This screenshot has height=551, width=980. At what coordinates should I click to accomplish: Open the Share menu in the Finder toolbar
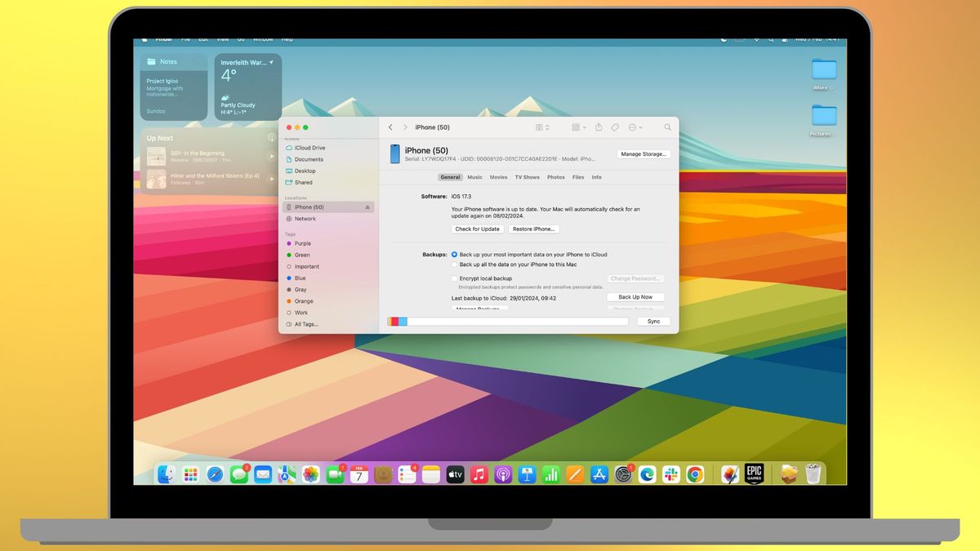click(599, 127)
